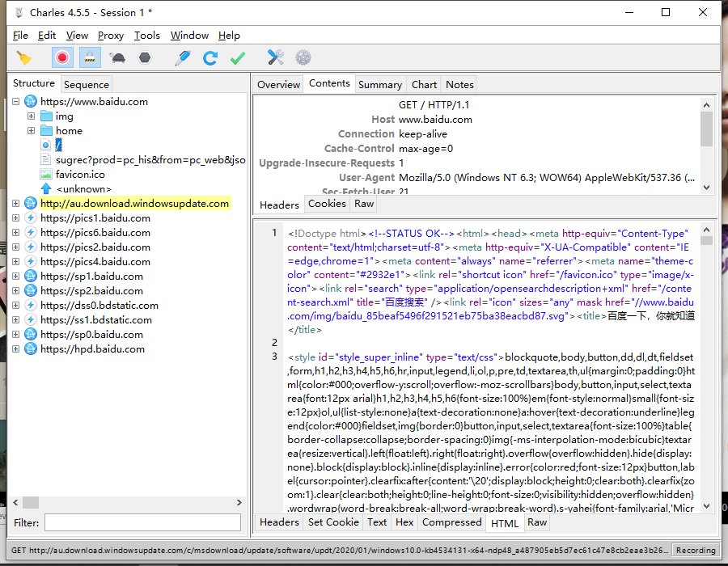The width and height of the screenshot is (728, 566).
Task: Click the Repeat request arrow icon
Action: [x=210, y=58]
